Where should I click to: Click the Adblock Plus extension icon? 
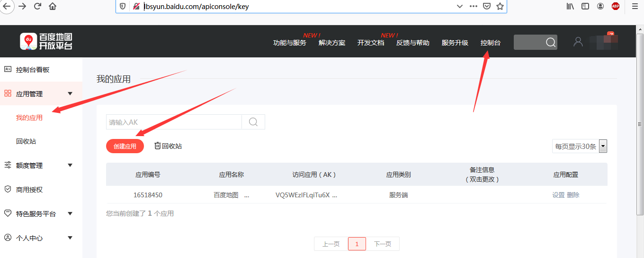click(x=615, y=6)
